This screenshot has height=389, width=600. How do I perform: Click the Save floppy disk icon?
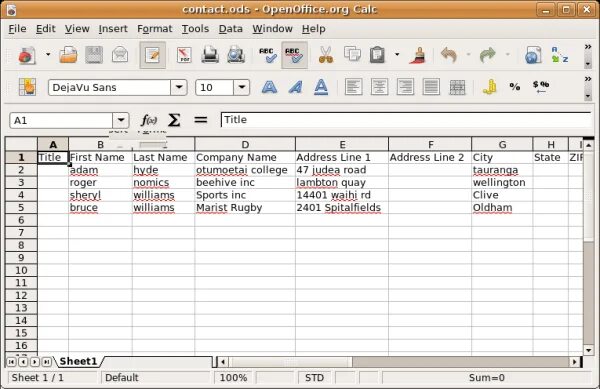[x=94, y=55]
